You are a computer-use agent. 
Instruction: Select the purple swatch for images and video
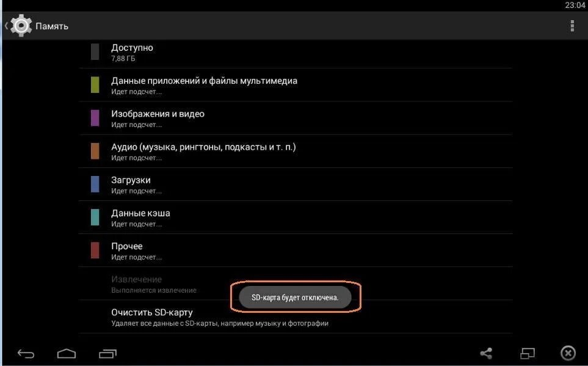click(95, 118)
